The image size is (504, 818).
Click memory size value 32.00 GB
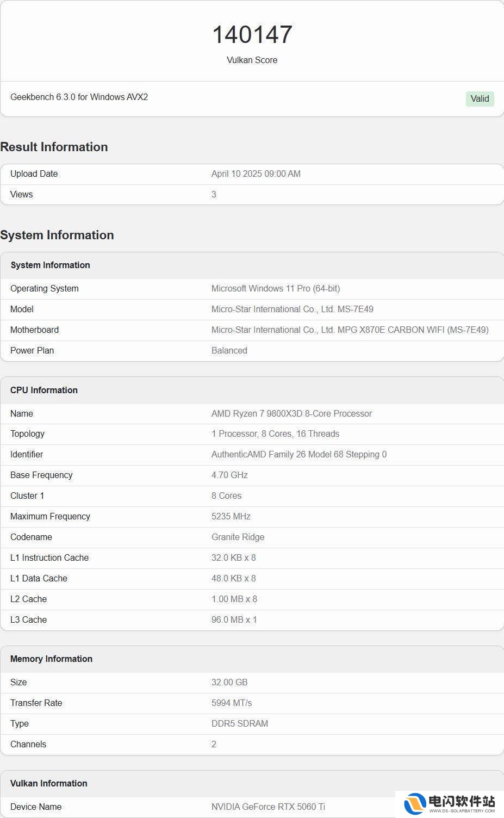click(229, 683)
